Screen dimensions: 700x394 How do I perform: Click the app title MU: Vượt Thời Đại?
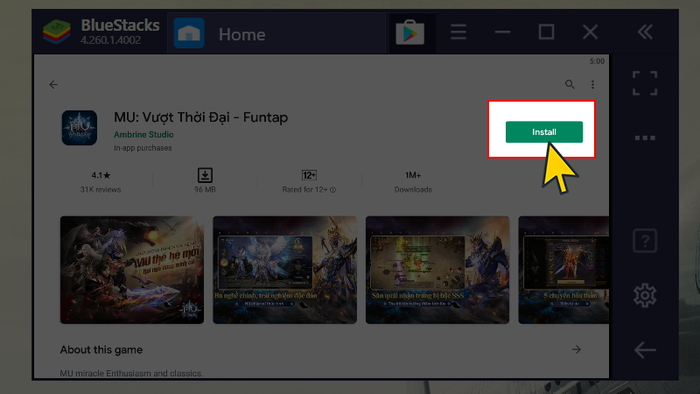coord(201,117)
